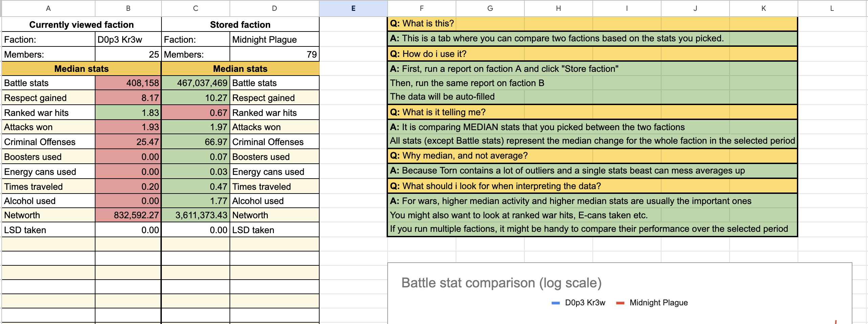Screen dimensions: 868x324
Task: Select the battle stats value 467,037,469
Action: [196, 83]
